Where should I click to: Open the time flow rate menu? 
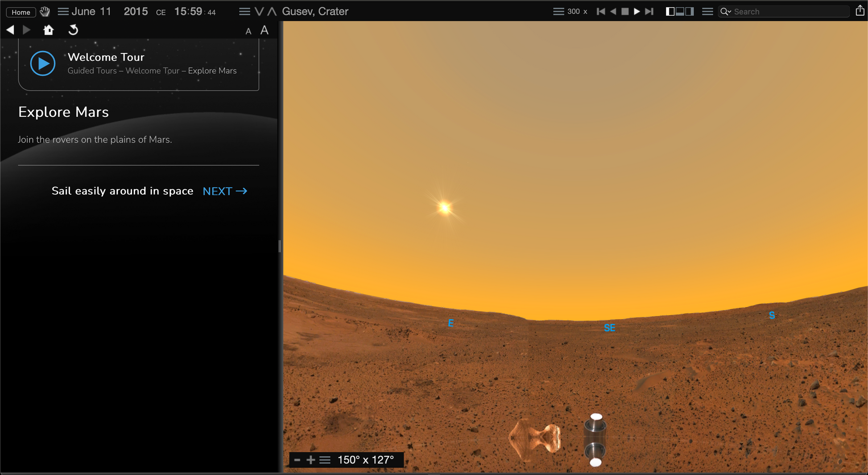coord(558,12)
